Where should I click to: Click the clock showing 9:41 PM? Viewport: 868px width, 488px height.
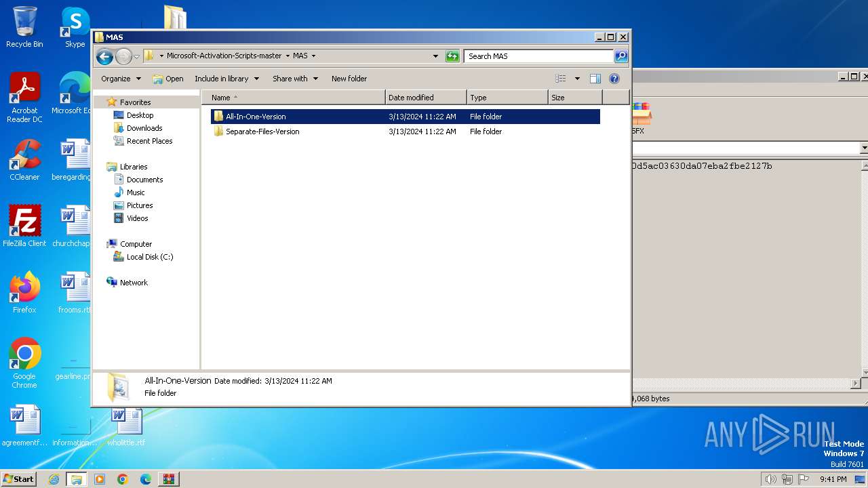(833, 479)
